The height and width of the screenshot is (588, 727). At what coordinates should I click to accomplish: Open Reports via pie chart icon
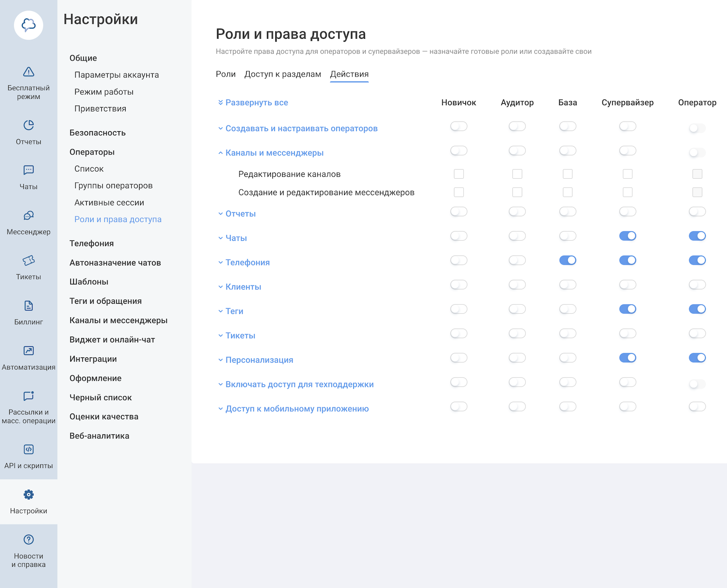pos(29,125)
